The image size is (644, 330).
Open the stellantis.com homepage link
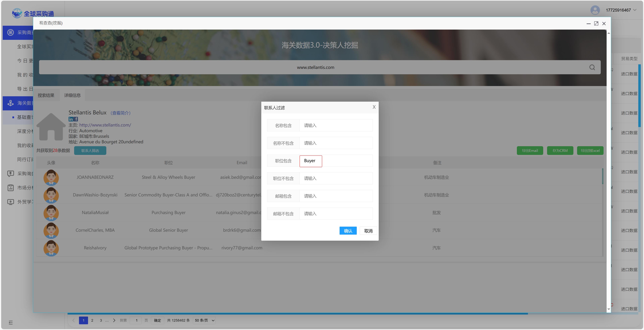click(x=105, y=125)
